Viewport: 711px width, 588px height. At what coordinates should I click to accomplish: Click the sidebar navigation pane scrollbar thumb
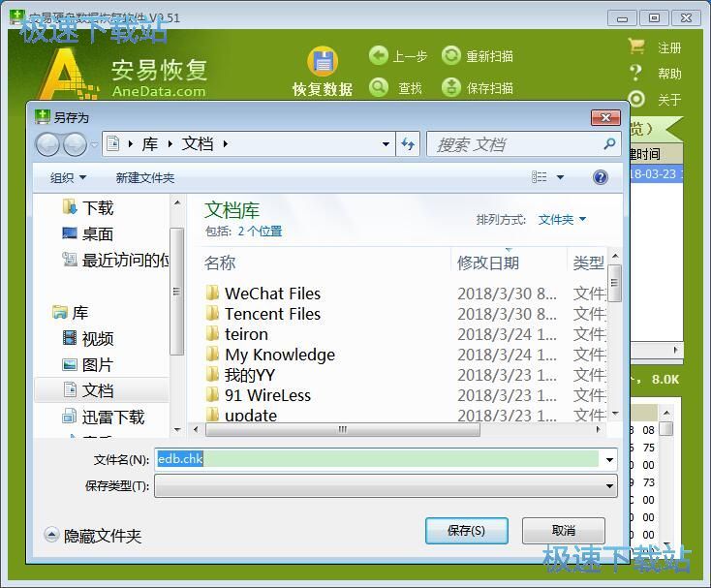176,291
